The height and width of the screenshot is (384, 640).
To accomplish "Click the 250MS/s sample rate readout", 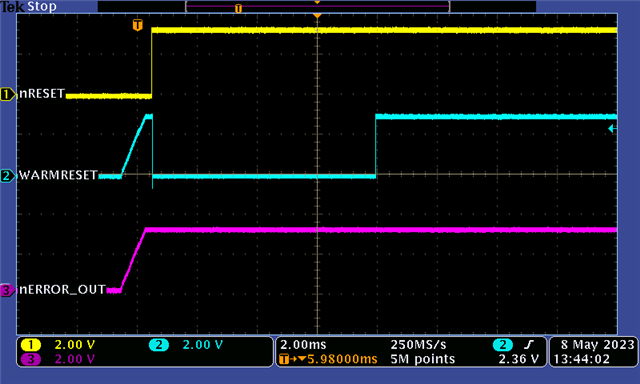I will click(418, 345).
